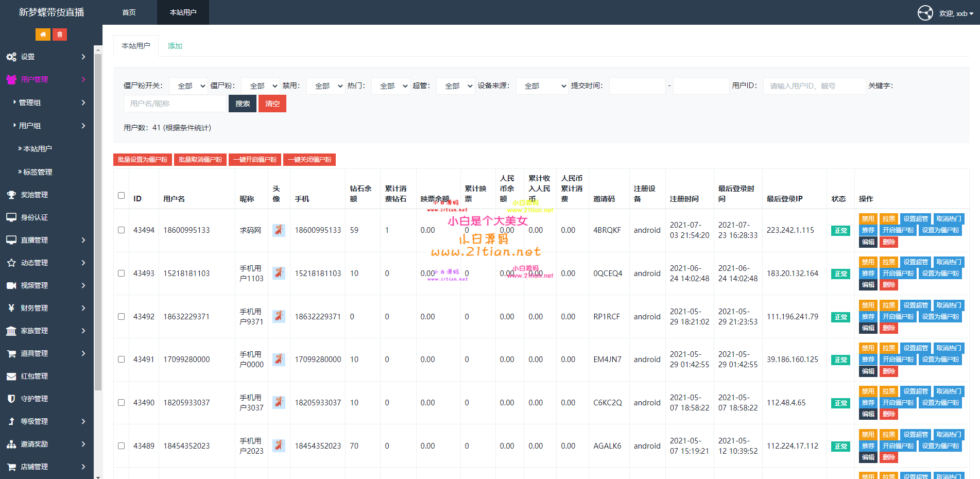Open the envelope icon for 红包管理
980x479 pixels.
pos(11,376)
